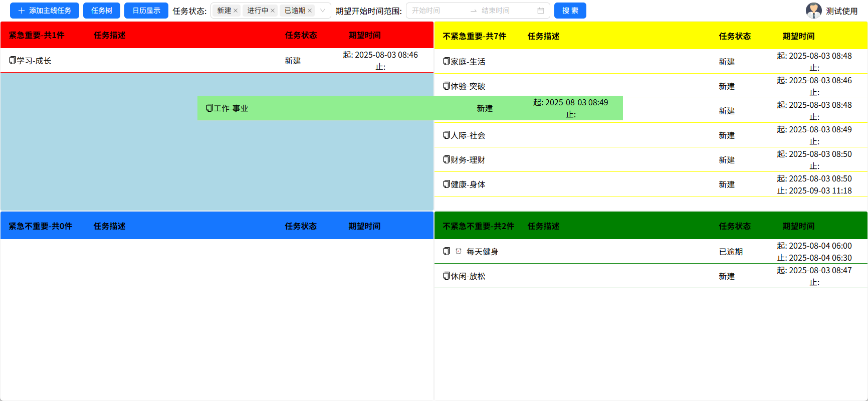Remove the 新建 status tag
The image size is (868, 401).
click(x=236, y=11)
